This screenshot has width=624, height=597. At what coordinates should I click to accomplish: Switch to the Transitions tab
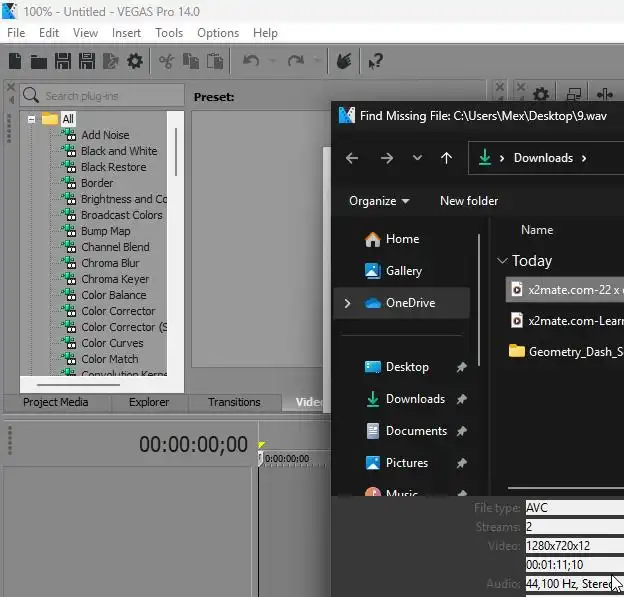click(234, 402)
